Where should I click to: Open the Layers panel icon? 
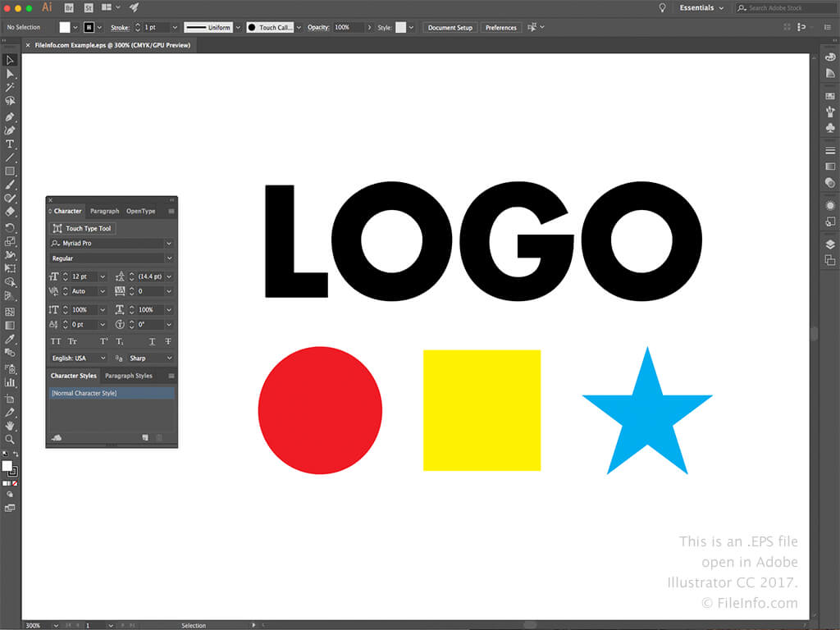(x=830, y=244)
